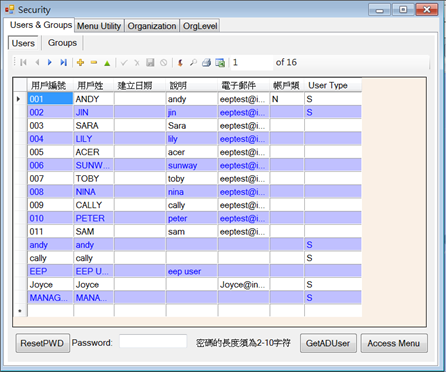Delete record with yellow minus icon
Image resolution: width=446 pixels, height=372 pixels.
pos(94,62)
